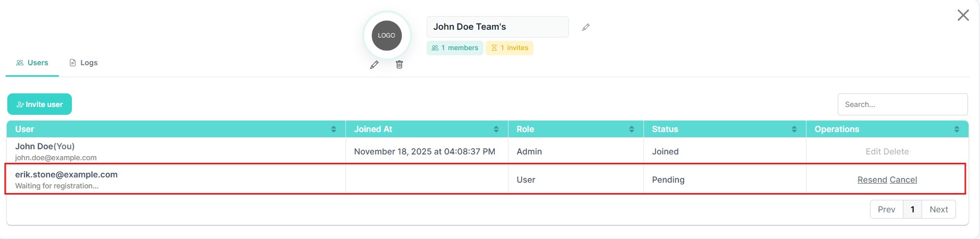Viewport: 980px width, 239px height.
Task: Click sort arrows on Operations column
Action: click(x=957, y=129)
